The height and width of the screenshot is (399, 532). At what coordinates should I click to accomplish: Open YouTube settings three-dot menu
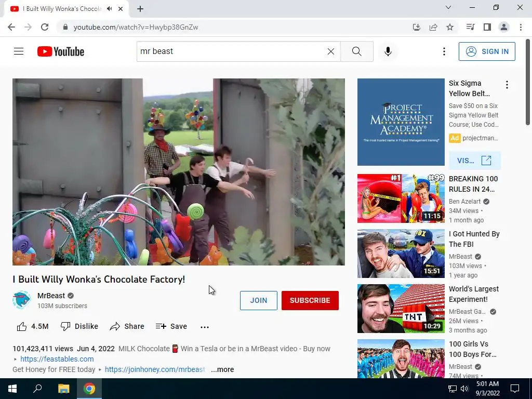pyautogui.click(x=444, y=51)
